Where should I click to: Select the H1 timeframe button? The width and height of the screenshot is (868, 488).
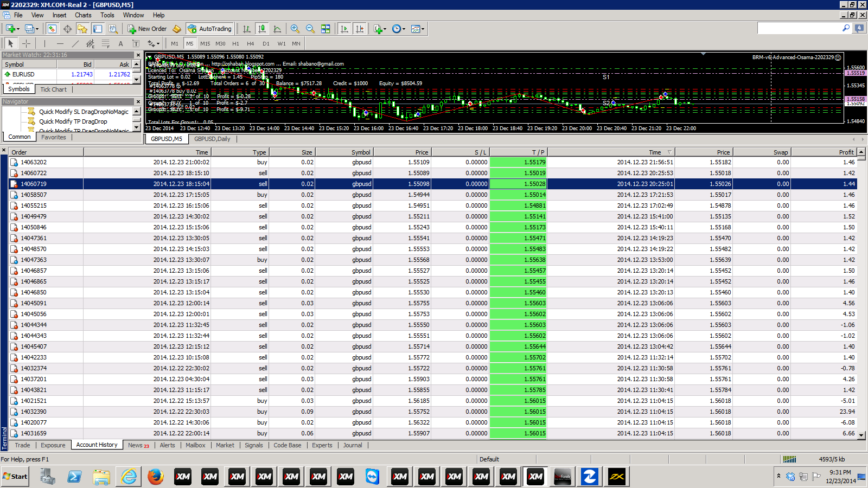[235, 43]
